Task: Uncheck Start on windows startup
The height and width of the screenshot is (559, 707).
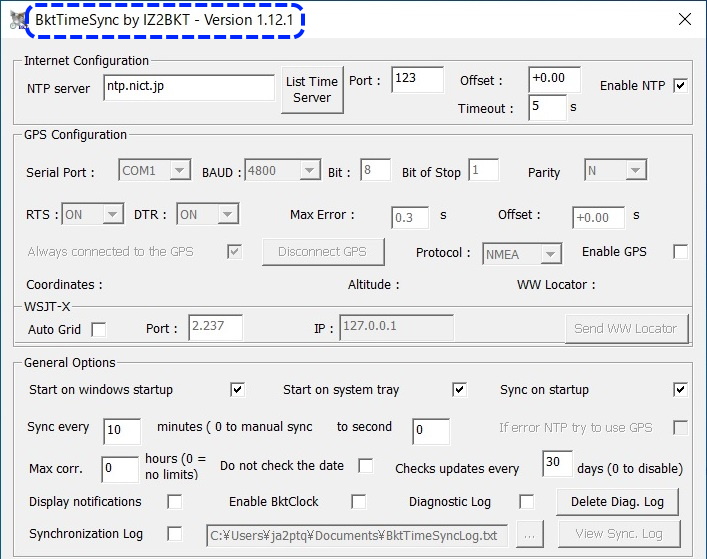Action: coord(237,389)
